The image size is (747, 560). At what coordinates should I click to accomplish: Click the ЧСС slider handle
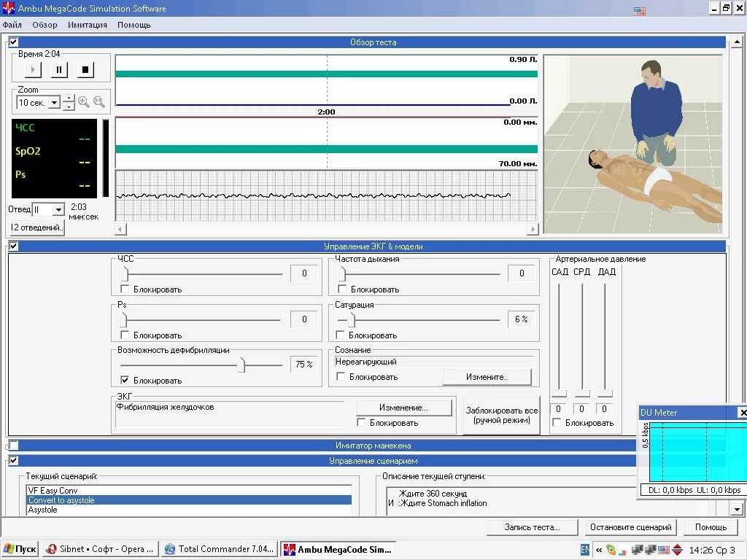125,274
